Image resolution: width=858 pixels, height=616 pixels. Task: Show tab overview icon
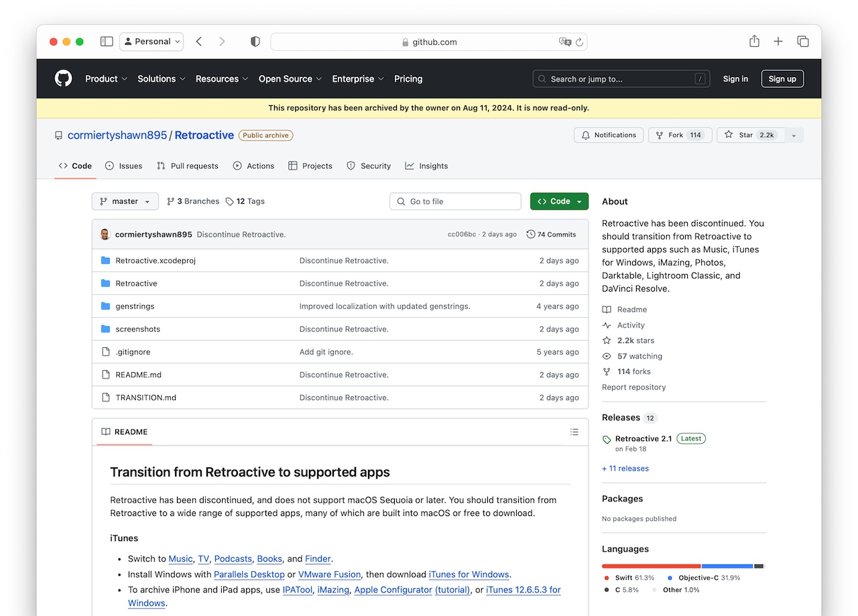coord(802,42)
